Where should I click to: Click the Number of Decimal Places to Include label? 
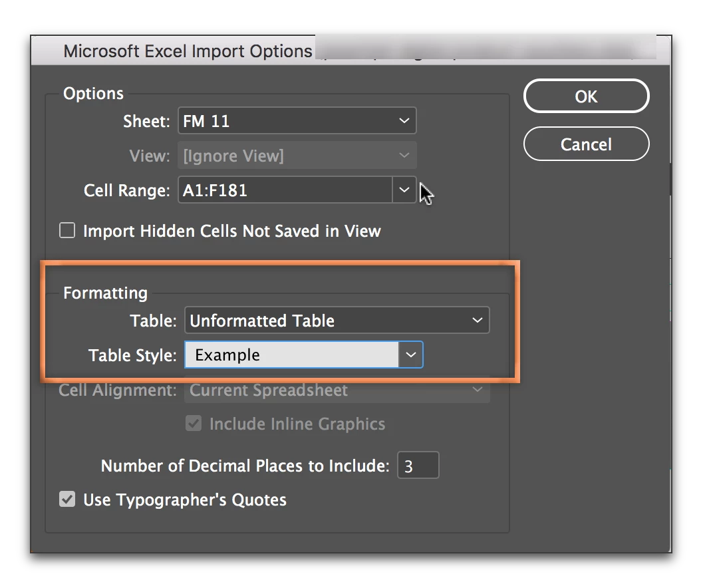pyautogui.click(x=245, y=466)
